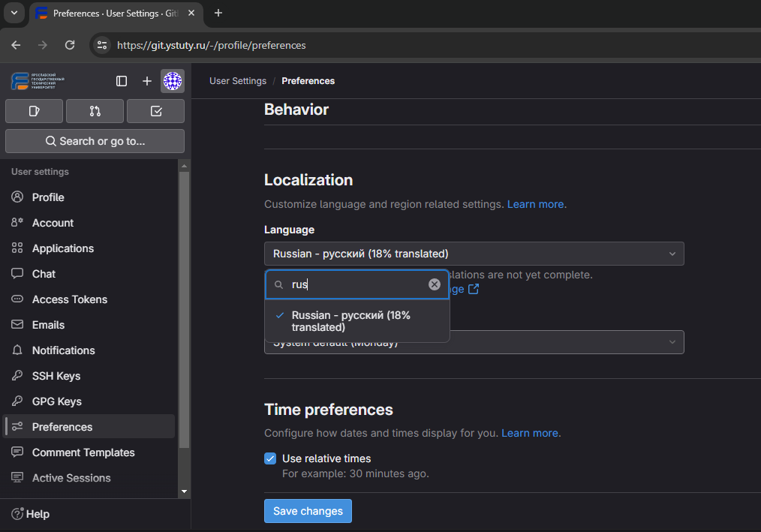Image resolution: width=761 pixels, height=532 pixels.
Task: Go to Profile settings
Action: 89,197
